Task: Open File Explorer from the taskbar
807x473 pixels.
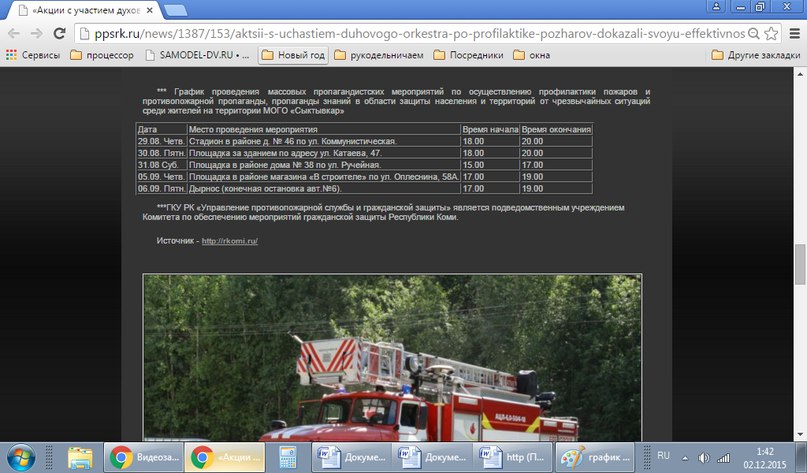Action: pos(80,457)
